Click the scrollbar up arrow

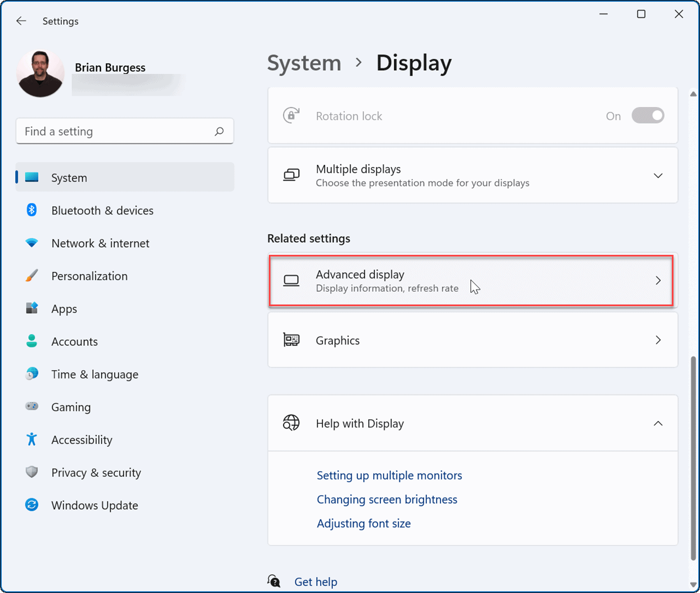[x=693, y=94]
